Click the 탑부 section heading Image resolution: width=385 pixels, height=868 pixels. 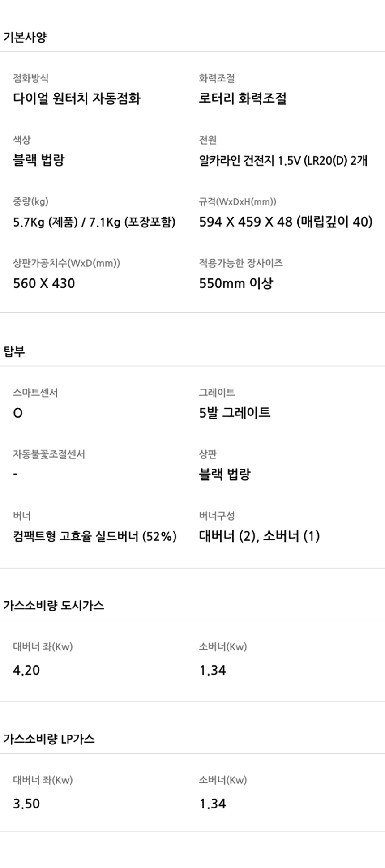pyautogui.click(x=14, y=351)
